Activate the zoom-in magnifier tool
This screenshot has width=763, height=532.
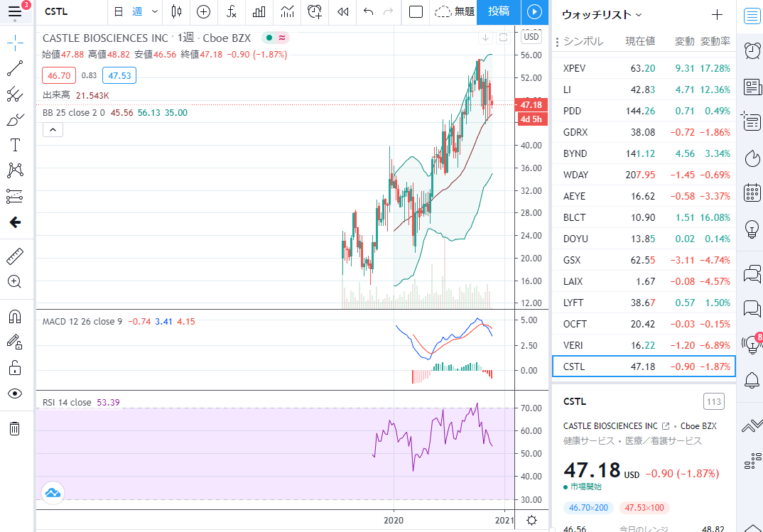pyautogui.click(x=15, y=281)
